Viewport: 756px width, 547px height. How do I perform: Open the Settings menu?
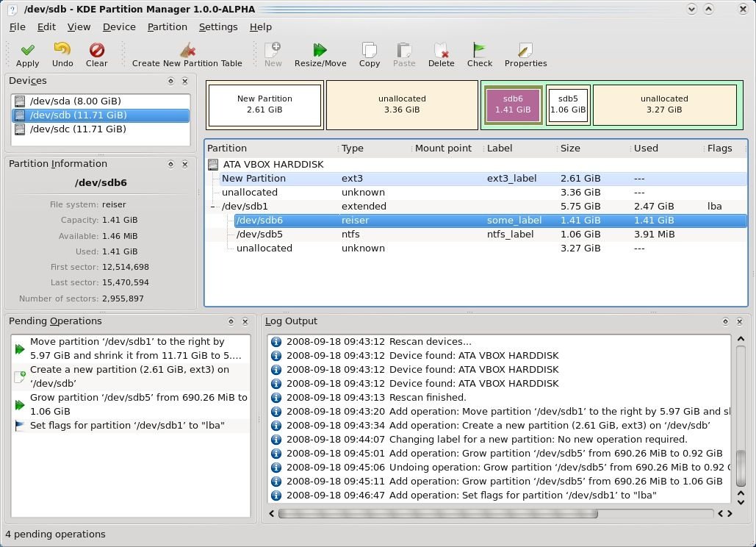point(218,26)
